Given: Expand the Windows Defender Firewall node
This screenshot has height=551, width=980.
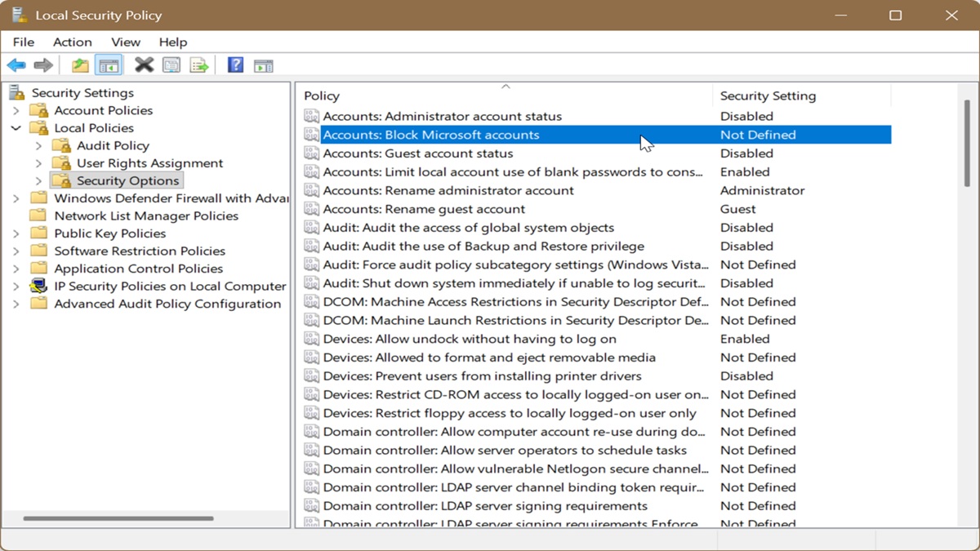Looking at the screenshot, I should pyautogui.click(x=16, y=198).
